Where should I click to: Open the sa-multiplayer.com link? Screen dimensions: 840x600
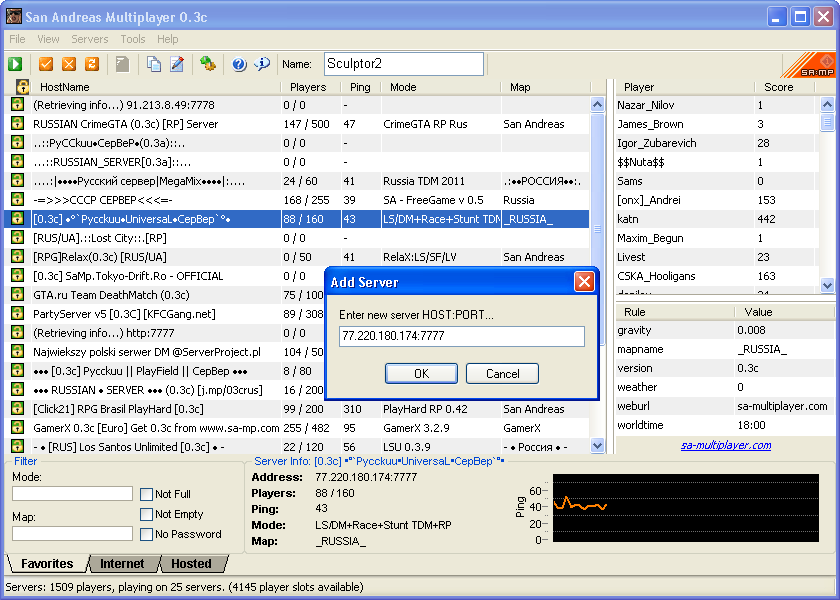coord(726,445)
